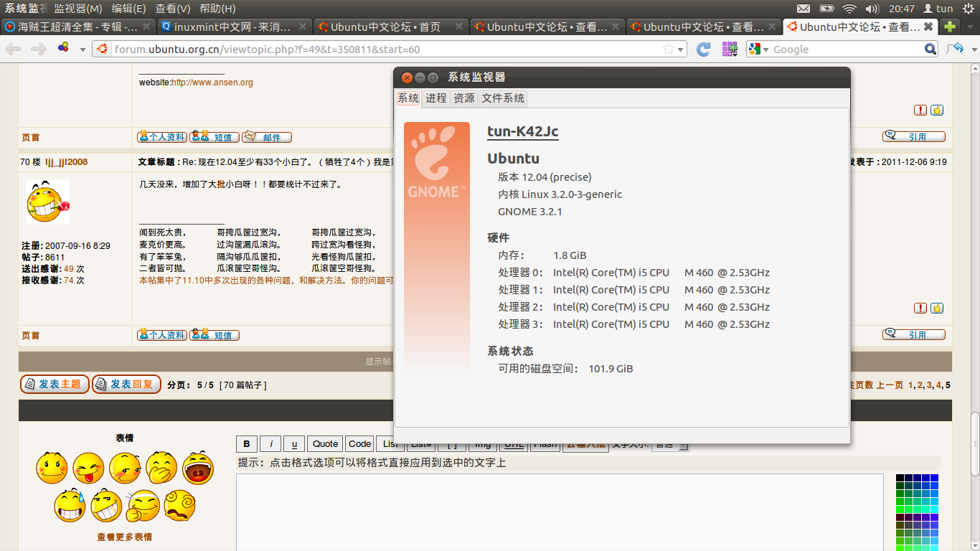980x551 pixels.
Task: Insert the blushing smiley emoticon
Action: click(52, 468)
